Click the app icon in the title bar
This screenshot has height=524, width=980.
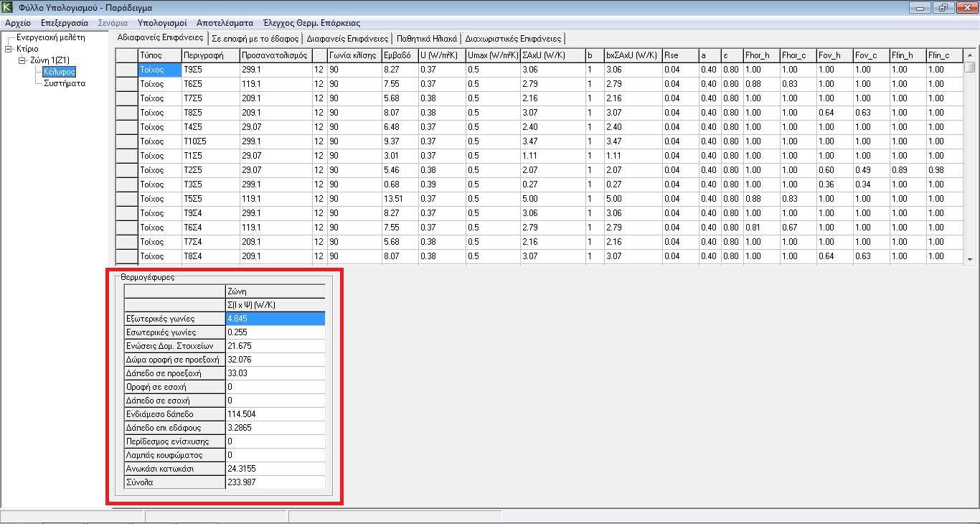coord(9,7)
